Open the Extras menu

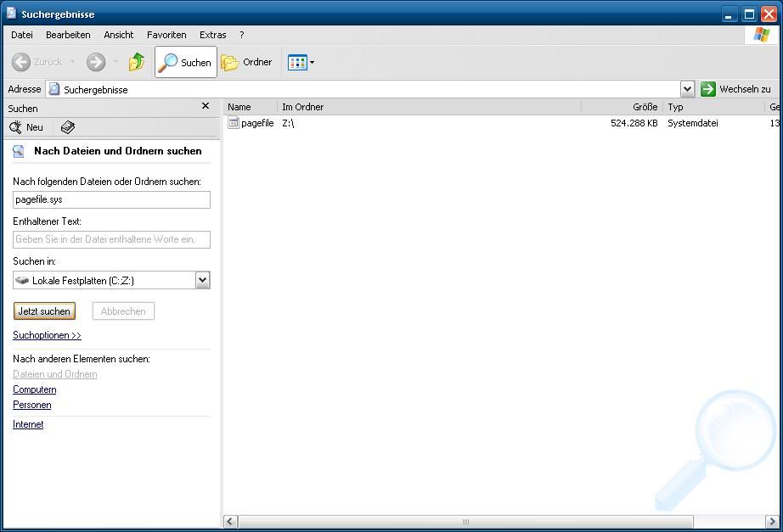pyautogui.click(x=212, y=35)
